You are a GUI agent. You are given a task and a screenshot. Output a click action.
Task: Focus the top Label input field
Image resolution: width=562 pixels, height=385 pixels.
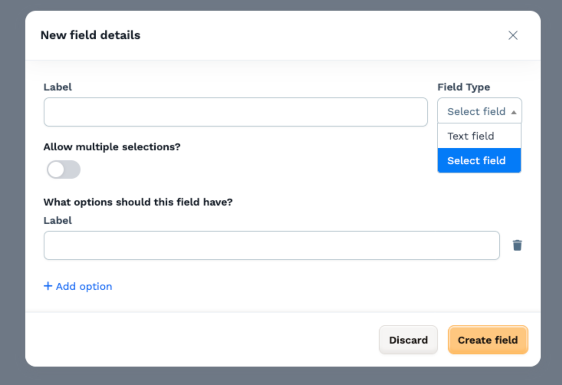[235, 112]
